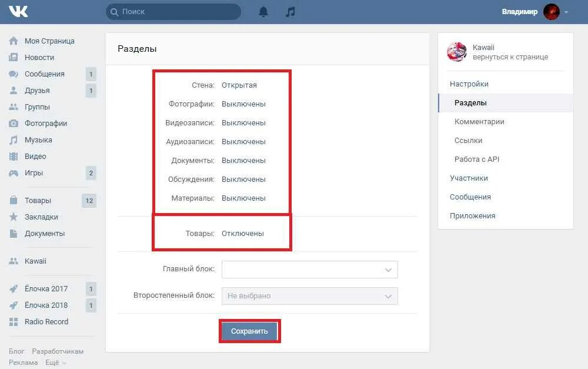The width and height of the screenshot is (588, 369).
Task: Change Аудиозаписи setting Выключены
Action: click(243, 141)
